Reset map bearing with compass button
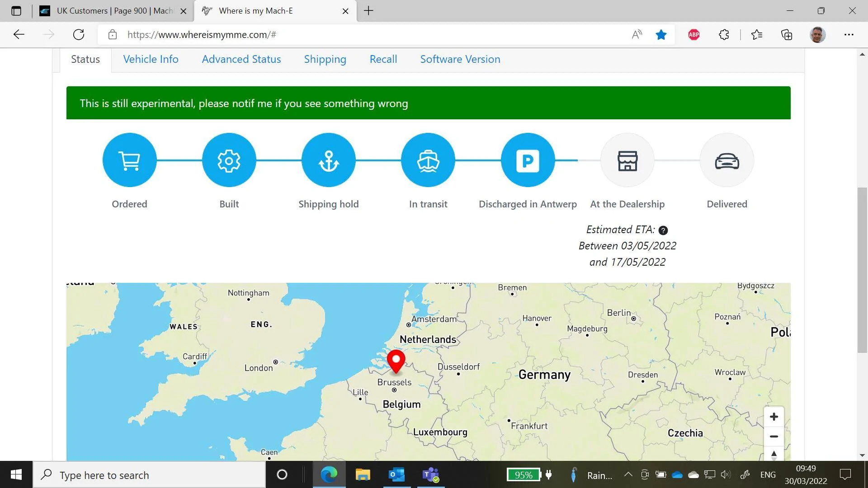Image resolution: width=868 pixels, height=488 pixels. [774, 454]
